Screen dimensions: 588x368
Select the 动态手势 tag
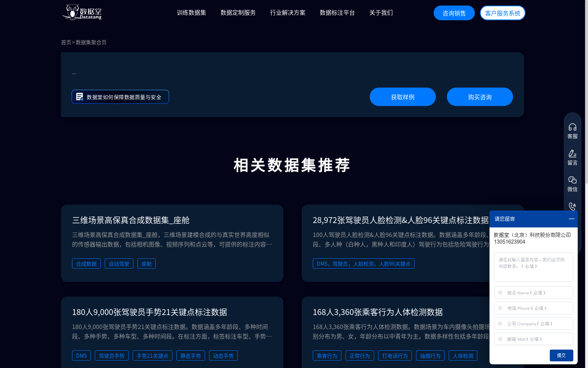click(x=223, y=355)
